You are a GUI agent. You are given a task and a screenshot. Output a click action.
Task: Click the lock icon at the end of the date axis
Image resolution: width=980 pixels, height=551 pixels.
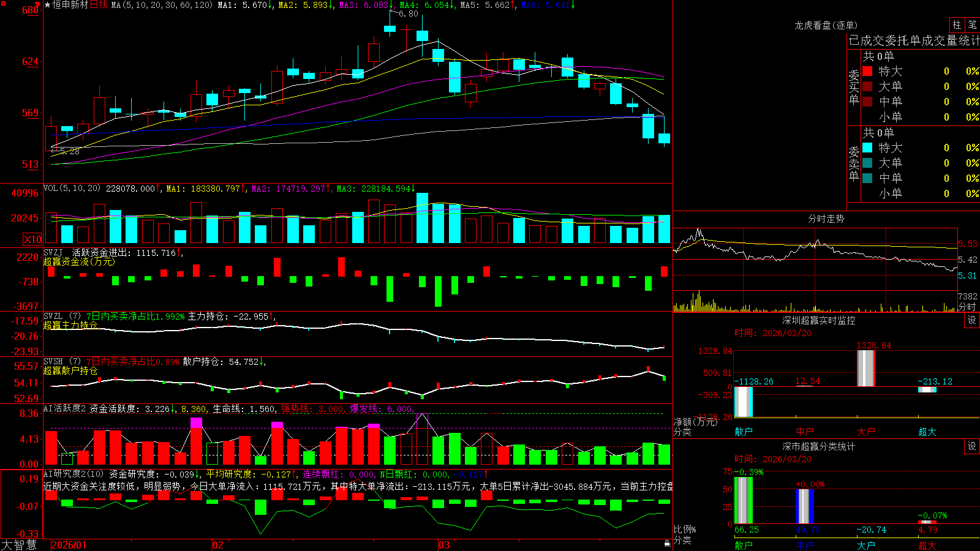pyautogui.click(x=667, y=544)
